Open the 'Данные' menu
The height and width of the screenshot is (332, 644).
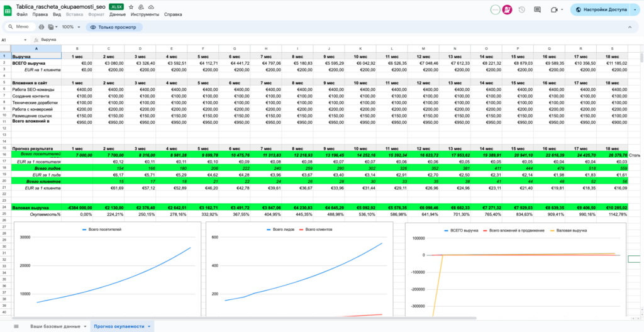point(117,14)
